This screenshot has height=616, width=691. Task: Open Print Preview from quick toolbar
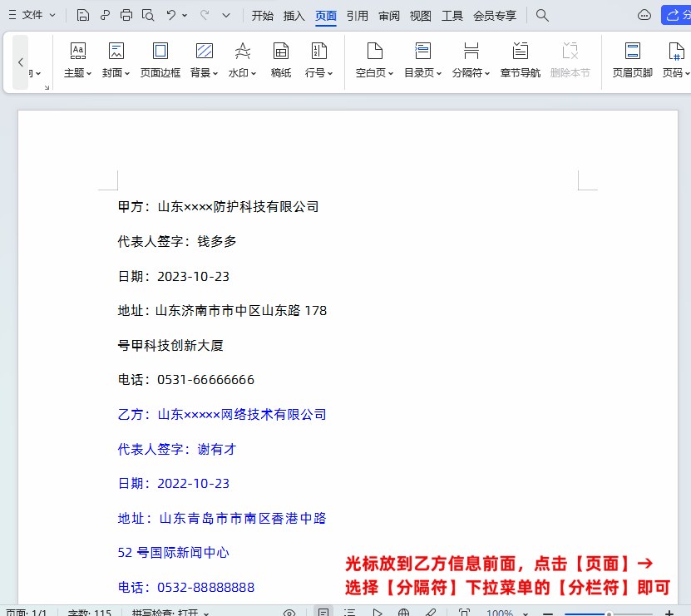pyautogui.click(x=148, y=15)
